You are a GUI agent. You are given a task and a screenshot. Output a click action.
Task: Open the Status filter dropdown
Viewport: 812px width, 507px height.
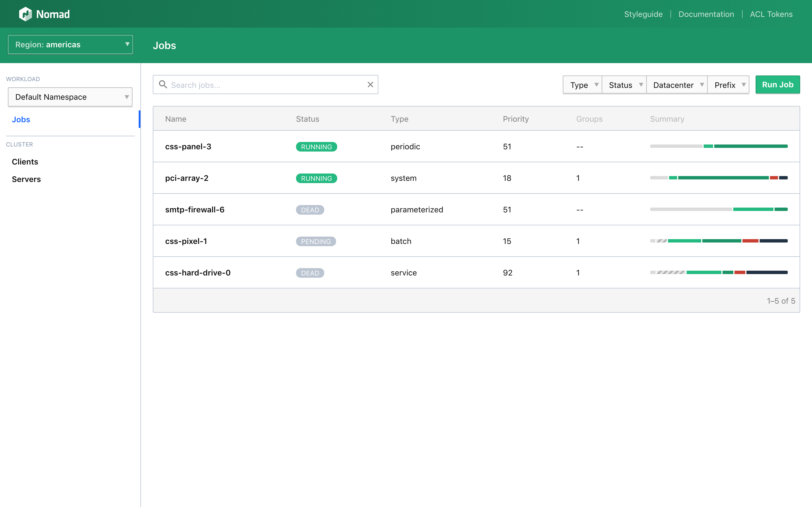(x=624, y=85)
